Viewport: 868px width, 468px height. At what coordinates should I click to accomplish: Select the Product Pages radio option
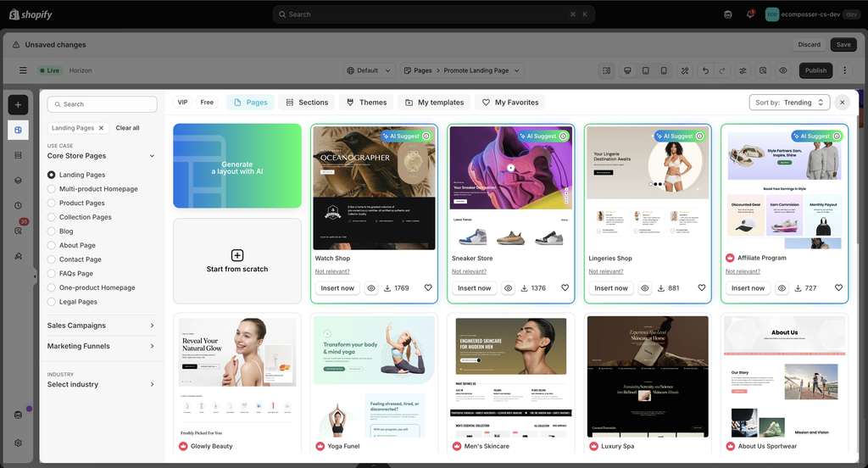pyautogui.click(x=52, y=203)
